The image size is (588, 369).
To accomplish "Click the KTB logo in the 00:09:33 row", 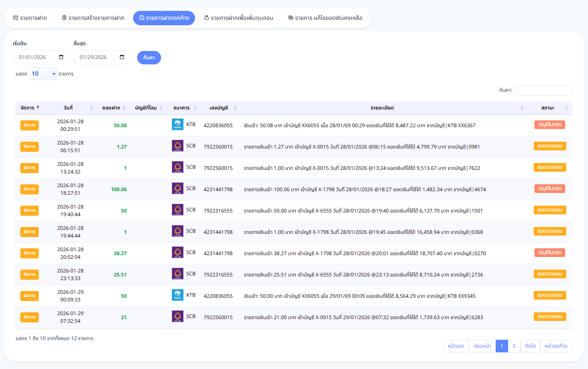I will 177,295.
